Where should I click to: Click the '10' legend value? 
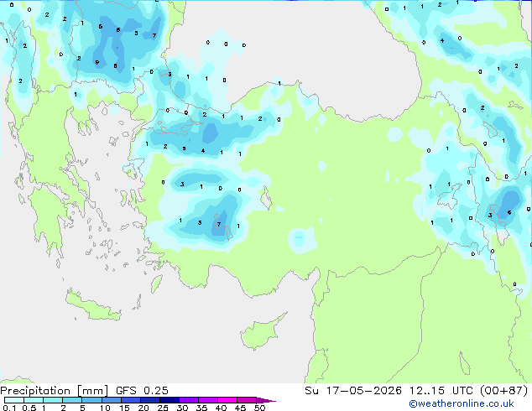pyautogui.click(x=105, y=408)
